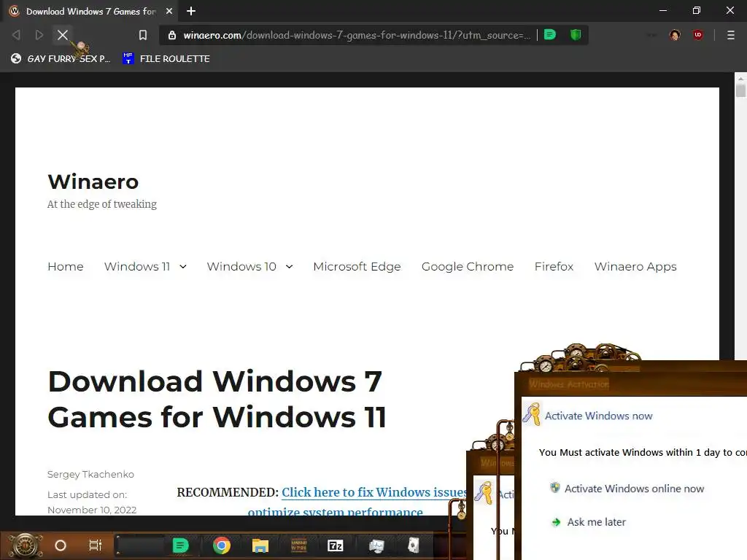Bookmark this page using the bookmark icon
The width and height of the screenshot is (747, 560).
coord(143,35)
